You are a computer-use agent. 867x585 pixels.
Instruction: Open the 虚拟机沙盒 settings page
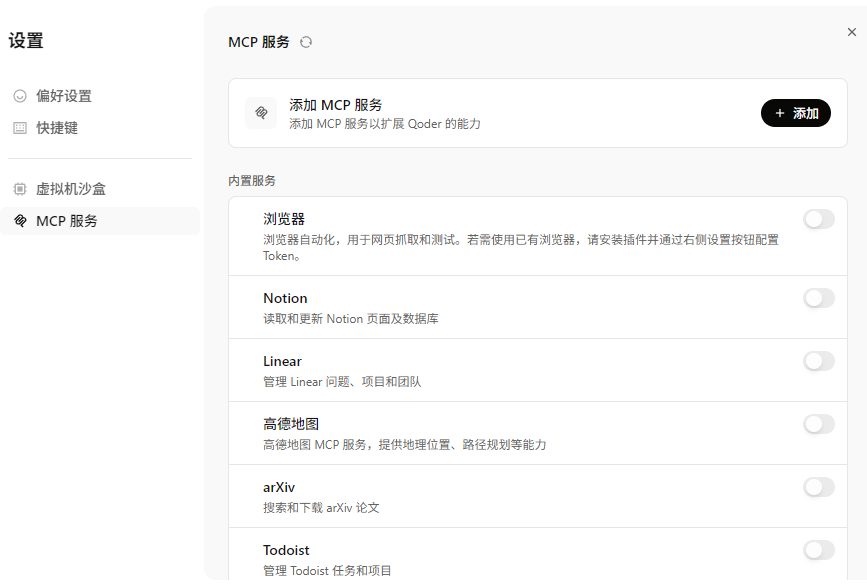coord(71,189)
